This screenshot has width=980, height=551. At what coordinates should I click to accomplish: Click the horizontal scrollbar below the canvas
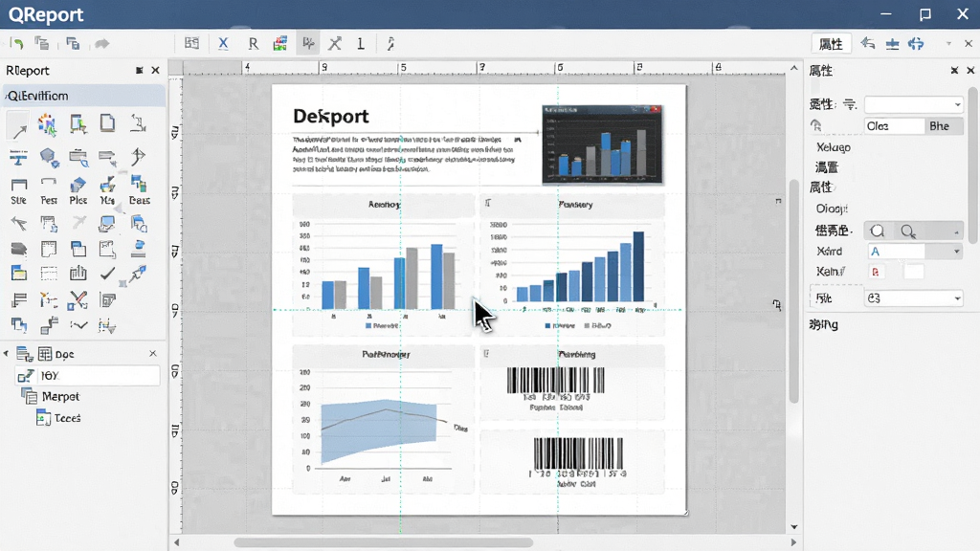(383, 542)
